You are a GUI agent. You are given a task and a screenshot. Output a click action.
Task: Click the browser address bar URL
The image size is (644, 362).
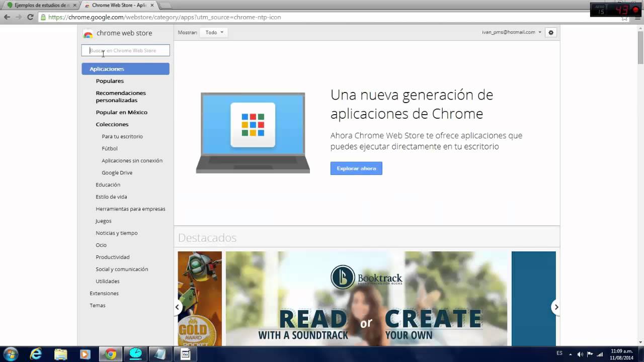[165, 17]
